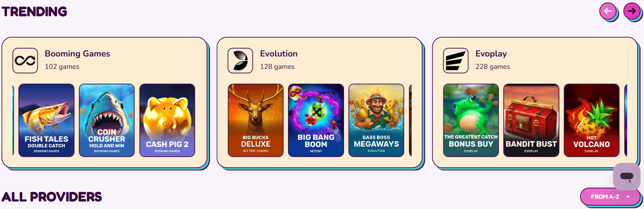Open The Greatest Catch Bonus Buy

(471, 120)
